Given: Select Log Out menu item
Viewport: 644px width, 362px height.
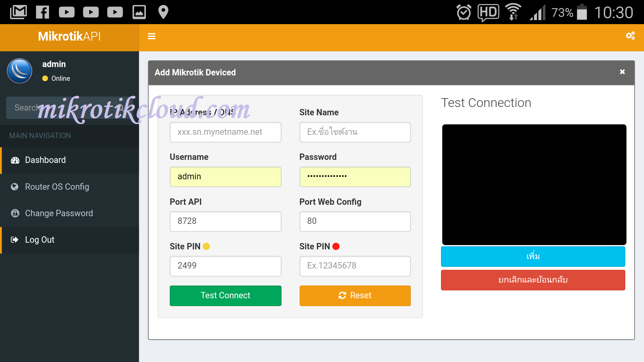Looking at the screenshot, I should pyautogui.click(x=69, y=240).
